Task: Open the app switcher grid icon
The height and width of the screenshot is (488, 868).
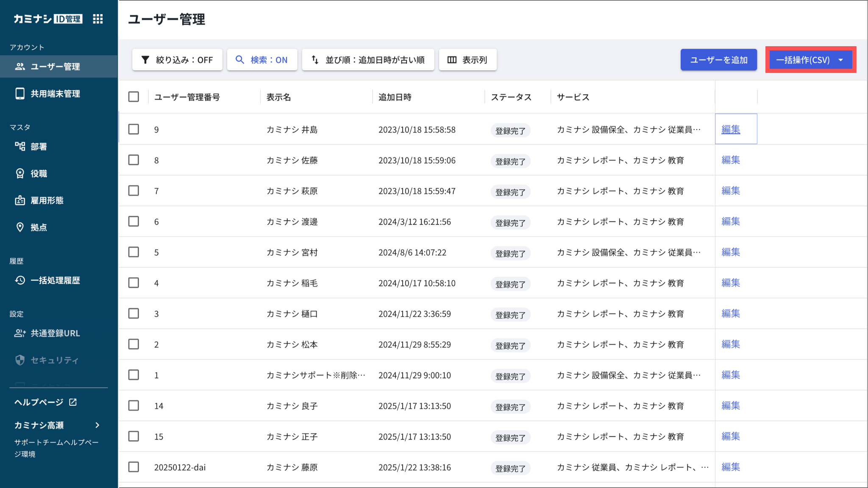Action: coord(98,19)
